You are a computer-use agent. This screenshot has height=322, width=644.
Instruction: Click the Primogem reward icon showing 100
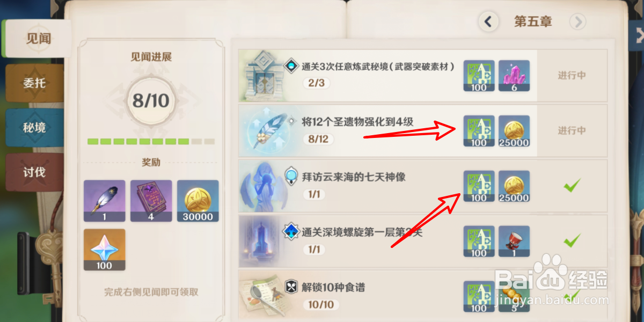(104, 250)
